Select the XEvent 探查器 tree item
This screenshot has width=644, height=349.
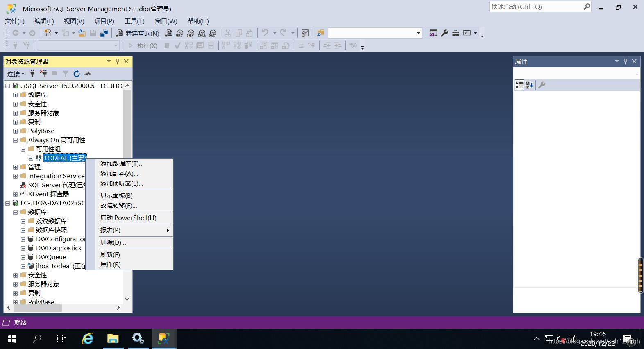[48, 194]
